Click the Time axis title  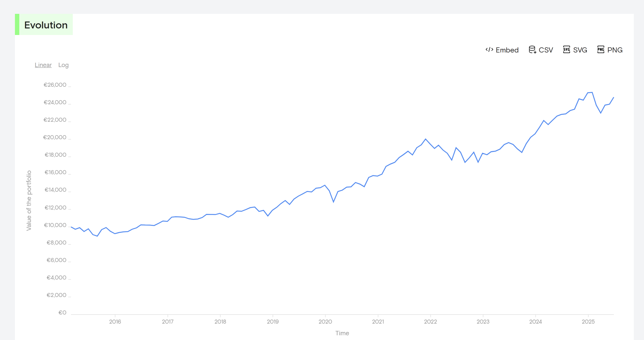(342, 333)
